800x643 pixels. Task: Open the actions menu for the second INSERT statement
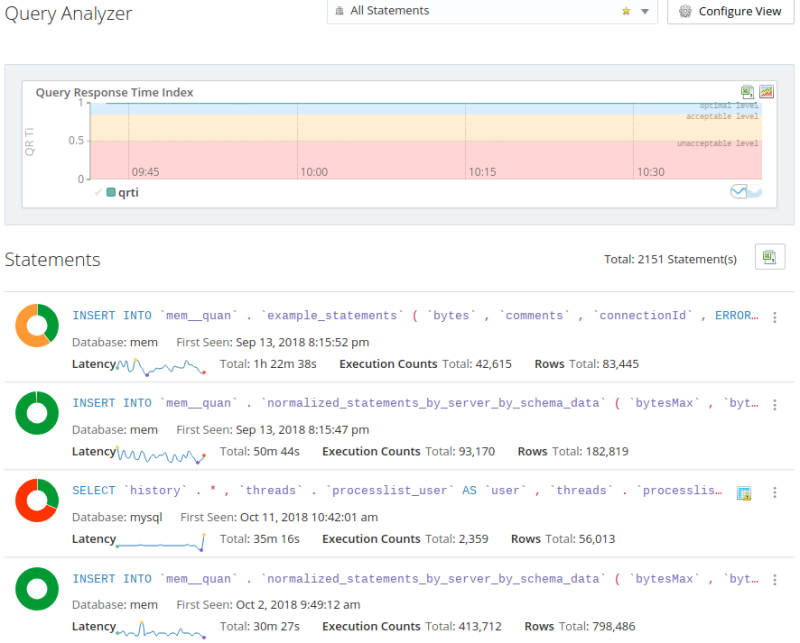coord(775,404)
